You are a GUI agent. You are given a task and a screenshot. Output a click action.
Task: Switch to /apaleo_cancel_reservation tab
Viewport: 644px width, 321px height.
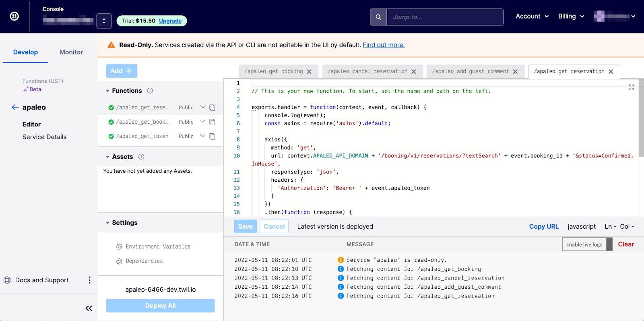[x=367, y=71]
